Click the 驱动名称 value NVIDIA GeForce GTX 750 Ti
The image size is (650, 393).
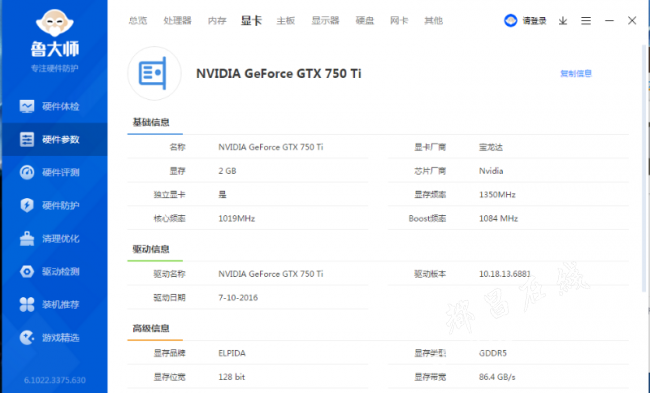point(271,274)
